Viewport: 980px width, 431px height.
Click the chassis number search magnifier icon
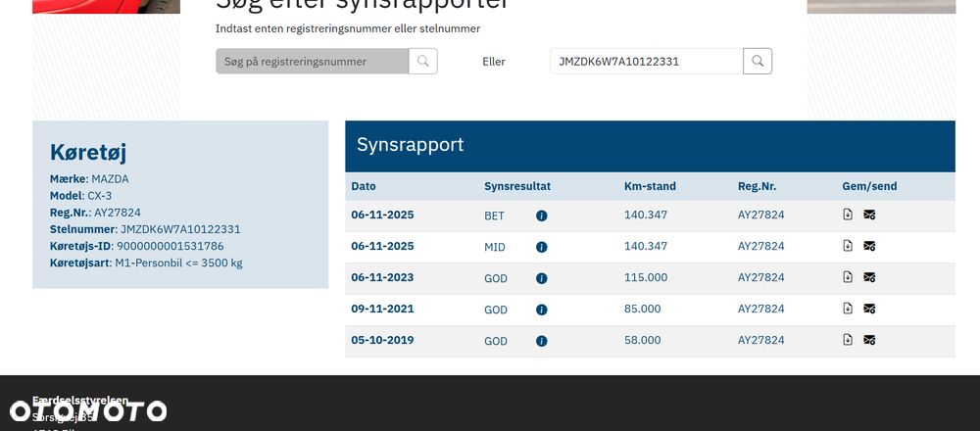pyautogui.click(x=758, y=61)
